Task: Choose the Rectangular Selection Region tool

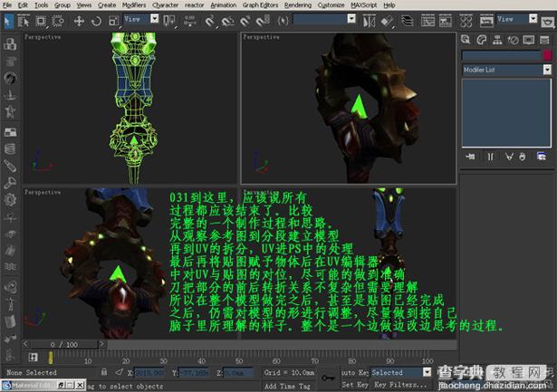Action: coord(41,22)
